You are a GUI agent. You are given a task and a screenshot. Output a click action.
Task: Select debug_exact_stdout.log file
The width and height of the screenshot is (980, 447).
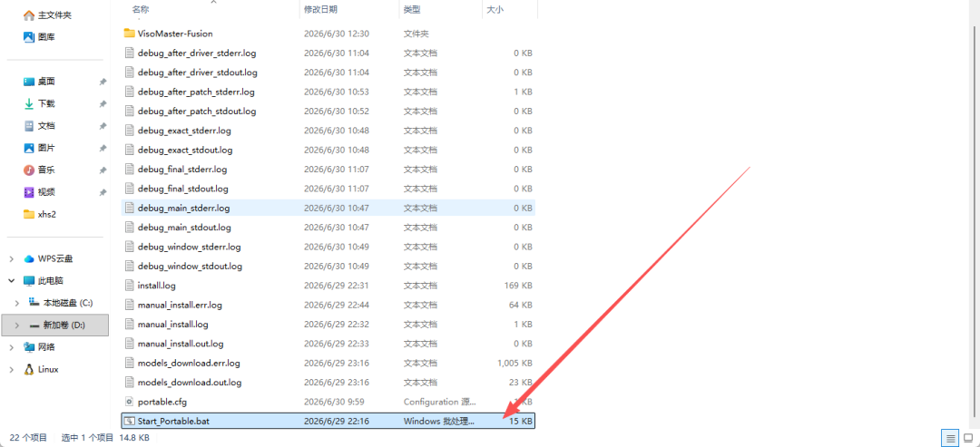[328, 150]
